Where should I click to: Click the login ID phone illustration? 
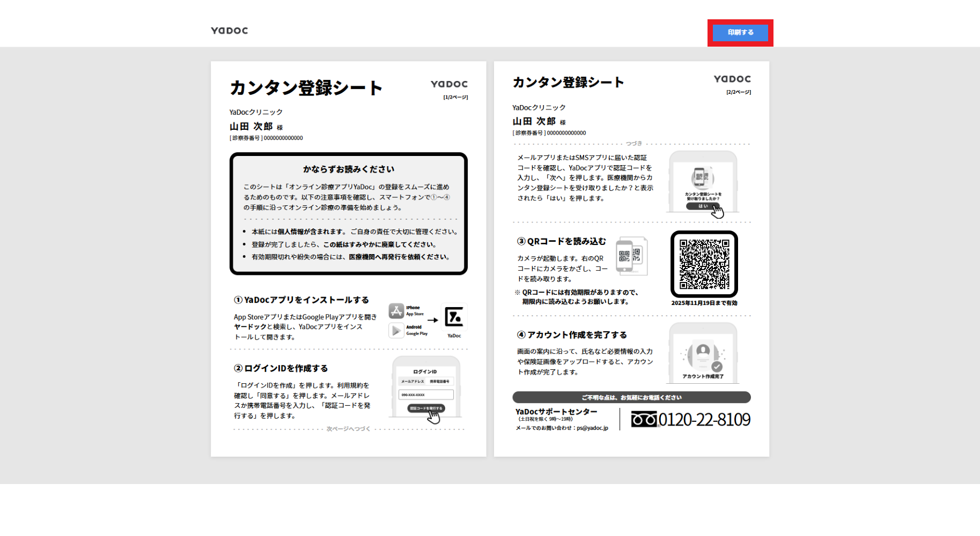(x=426, y=390)
